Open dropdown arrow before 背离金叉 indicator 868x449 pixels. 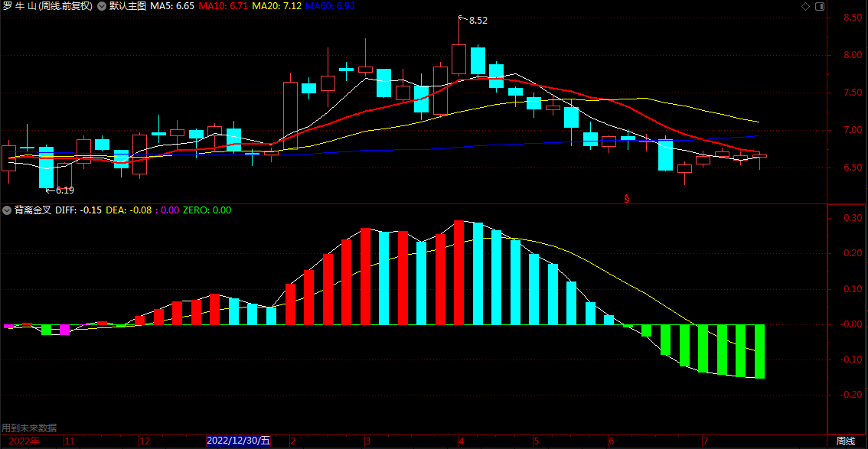pyautogui.click(x=7, y=210)
